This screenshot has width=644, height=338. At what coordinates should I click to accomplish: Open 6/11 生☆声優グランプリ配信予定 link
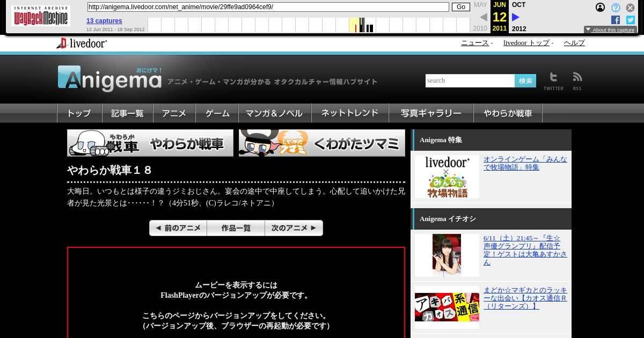(x=525, y=250)
